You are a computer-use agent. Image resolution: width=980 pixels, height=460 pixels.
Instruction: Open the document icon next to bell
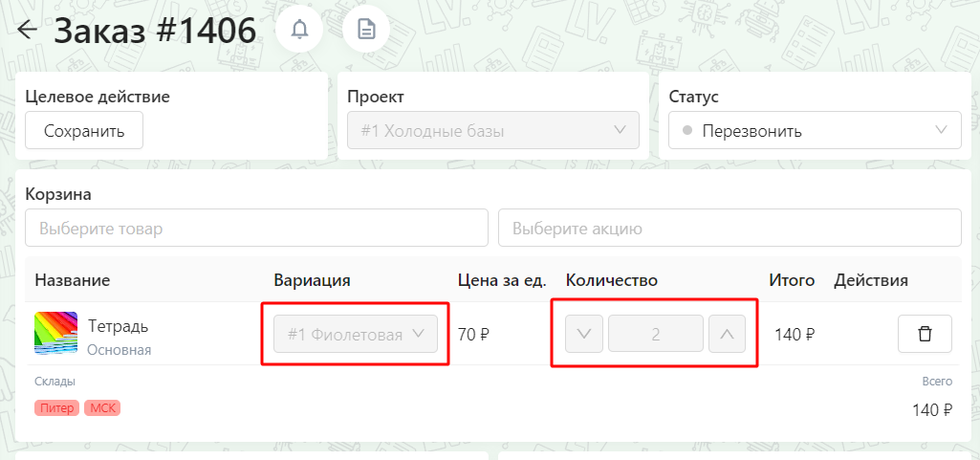point(366,30)
